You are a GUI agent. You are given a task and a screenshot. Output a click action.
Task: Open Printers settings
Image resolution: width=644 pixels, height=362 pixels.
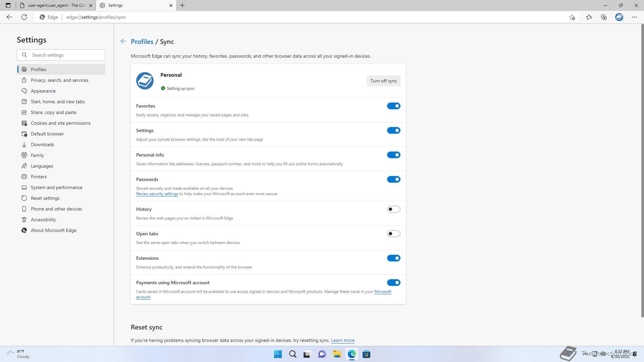[61, 177]
